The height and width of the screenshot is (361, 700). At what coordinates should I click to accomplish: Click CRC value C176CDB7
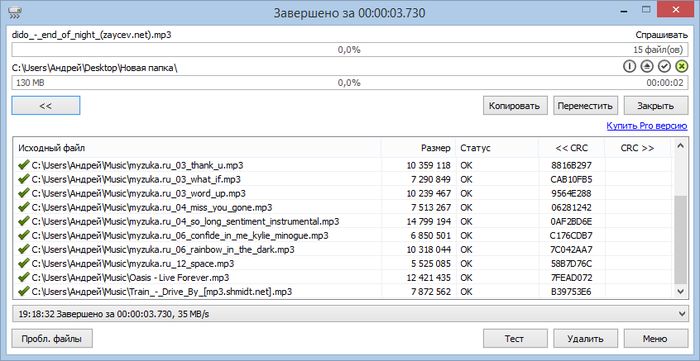click(571, 236)
